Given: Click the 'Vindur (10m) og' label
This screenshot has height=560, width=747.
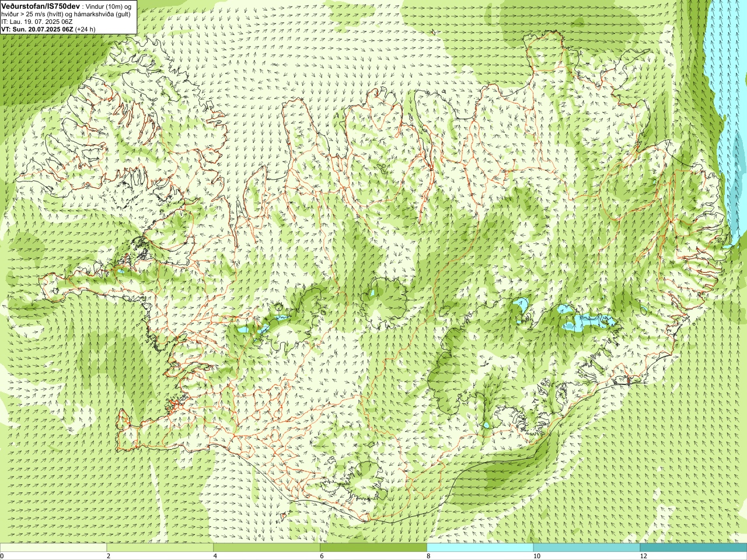Looking at the screenshot, I should (x=109, y=6).
